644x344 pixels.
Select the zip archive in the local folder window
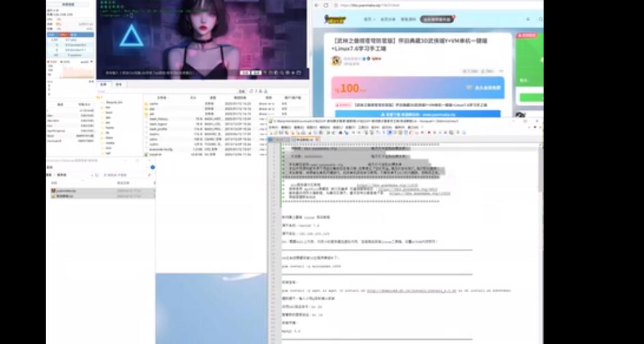tap(64, 190)
